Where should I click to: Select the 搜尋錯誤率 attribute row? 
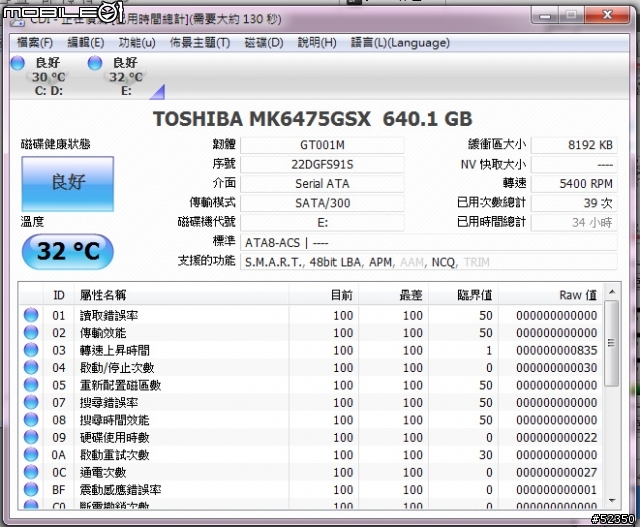(311, 402)
